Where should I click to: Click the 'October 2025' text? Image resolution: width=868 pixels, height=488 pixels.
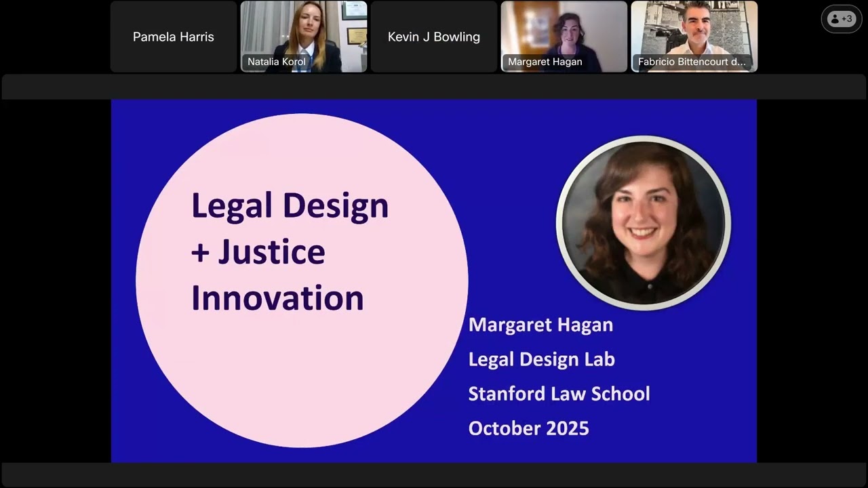click(x=528, y=428)
